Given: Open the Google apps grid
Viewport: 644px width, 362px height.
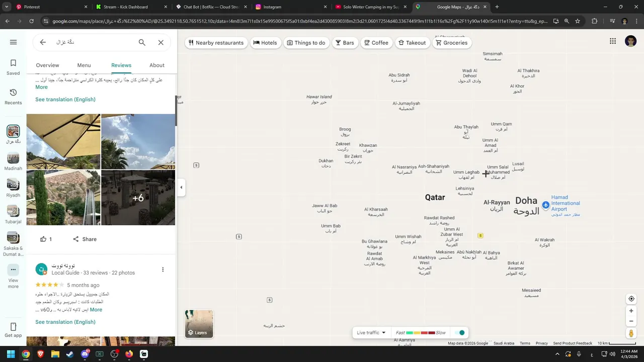Looking at the screenshot, I should (613, 41).
